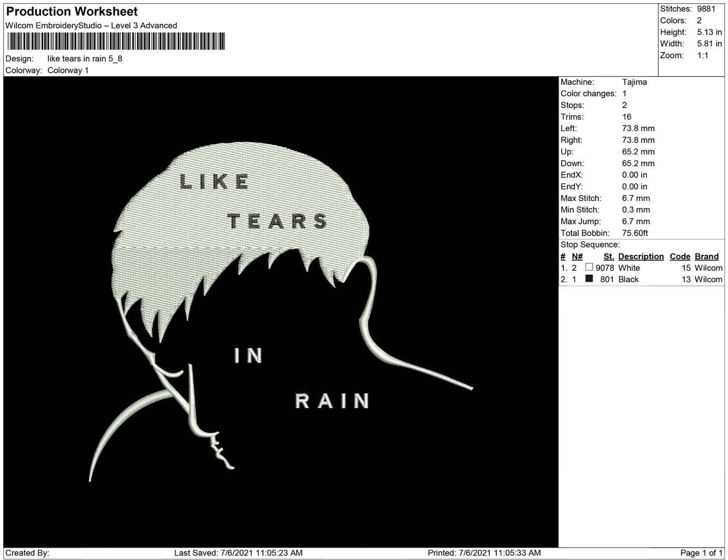Image resolution: width=728 pixels, height=560 pixels.
Task: Click the white thread color swatch
Action: [589, 267]
